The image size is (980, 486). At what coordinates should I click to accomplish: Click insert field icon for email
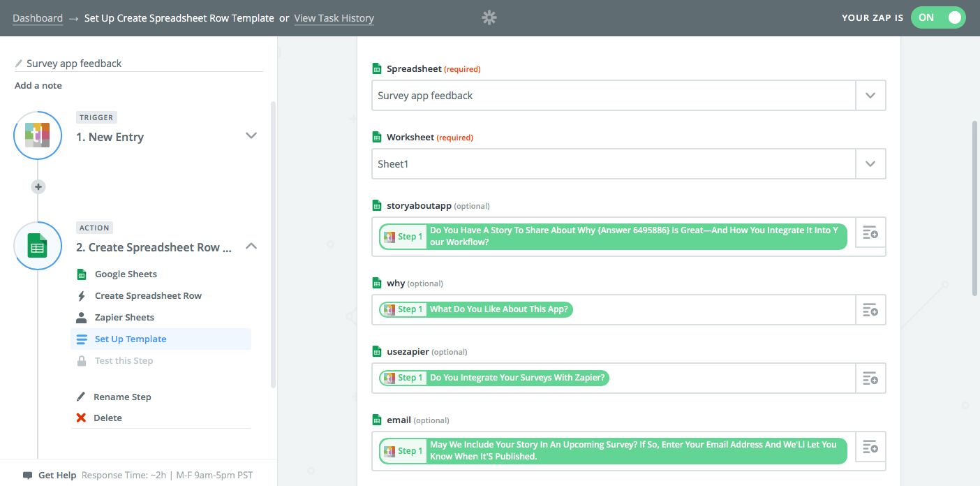coord(870,450)
